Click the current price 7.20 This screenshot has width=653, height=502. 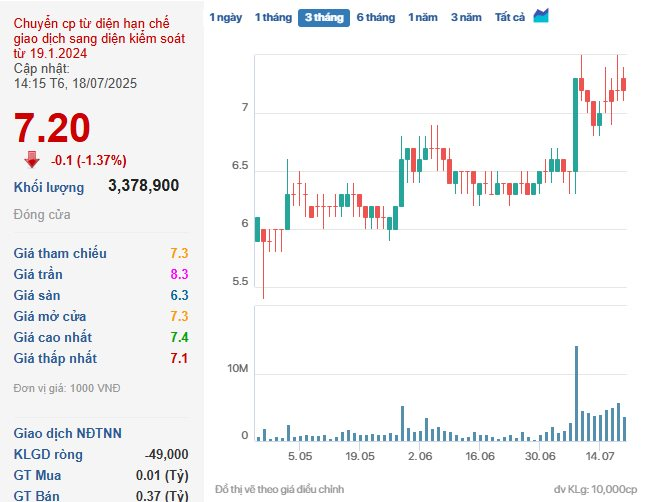(x=52, y=128)
